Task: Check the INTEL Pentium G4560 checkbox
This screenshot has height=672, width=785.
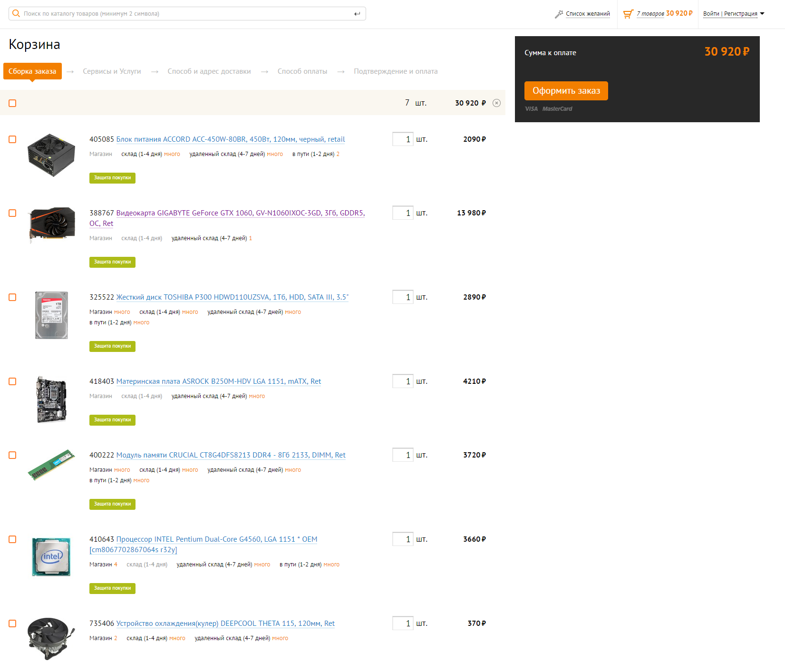Action: point(12,539)
